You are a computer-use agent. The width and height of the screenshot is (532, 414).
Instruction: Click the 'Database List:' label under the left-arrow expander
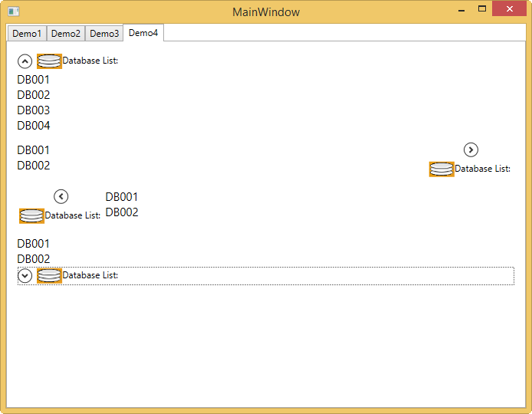click(73, 215)
